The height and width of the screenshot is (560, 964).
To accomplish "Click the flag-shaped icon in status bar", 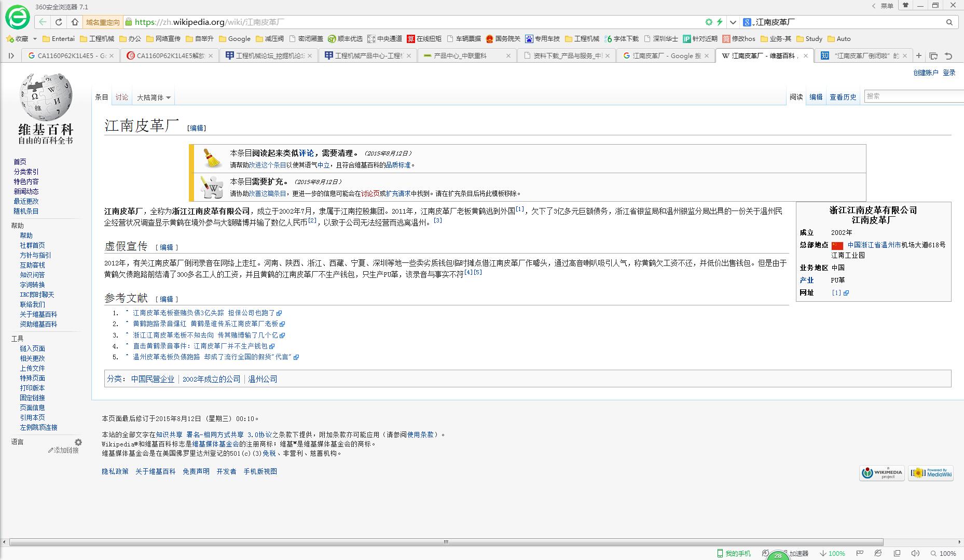I will (x=860, y=553).
